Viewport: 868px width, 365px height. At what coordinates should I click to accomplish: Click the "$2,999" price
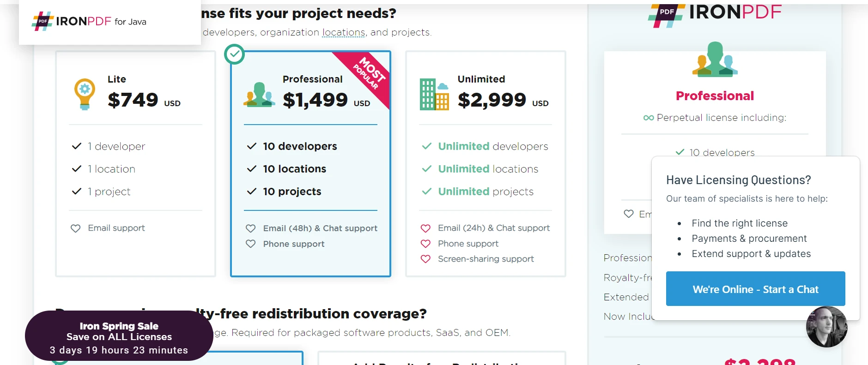tap(492, 100)
